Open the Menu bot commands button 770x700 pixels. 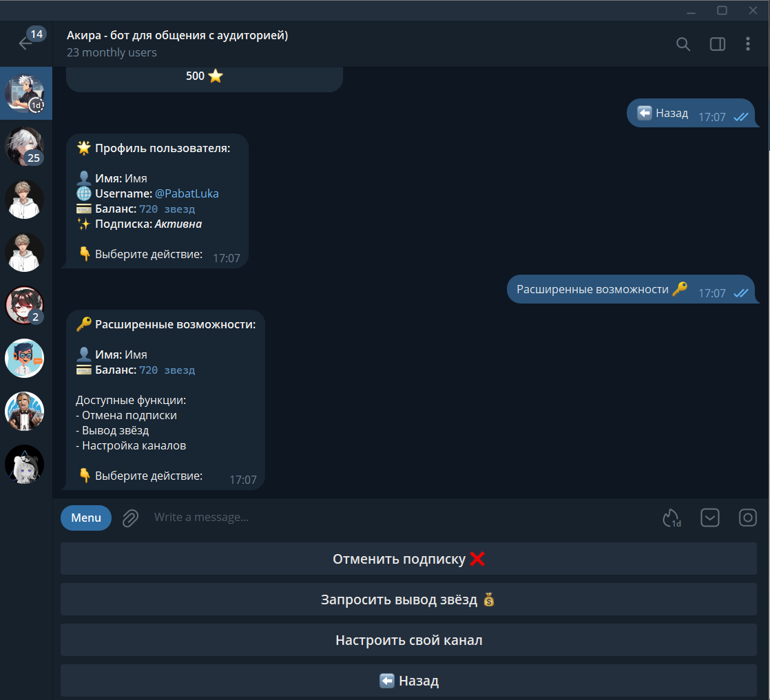tap(86, 518)
